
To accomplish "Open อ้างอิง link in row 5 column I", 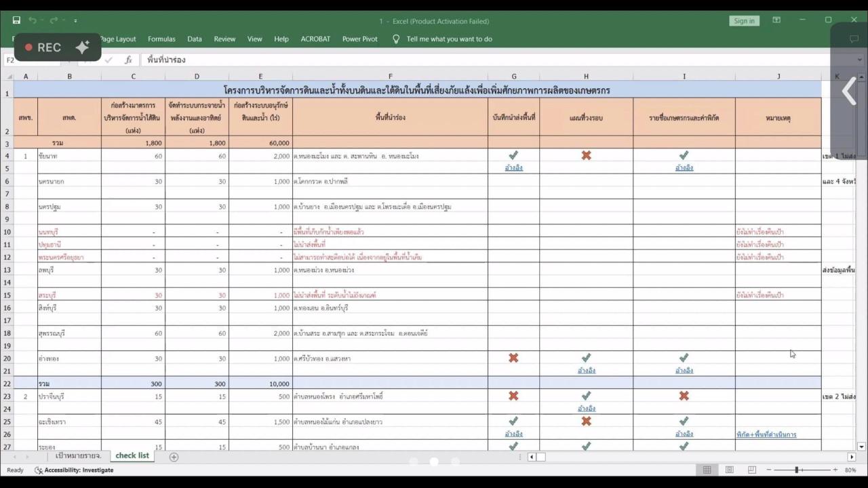I will tap(684, 167).
